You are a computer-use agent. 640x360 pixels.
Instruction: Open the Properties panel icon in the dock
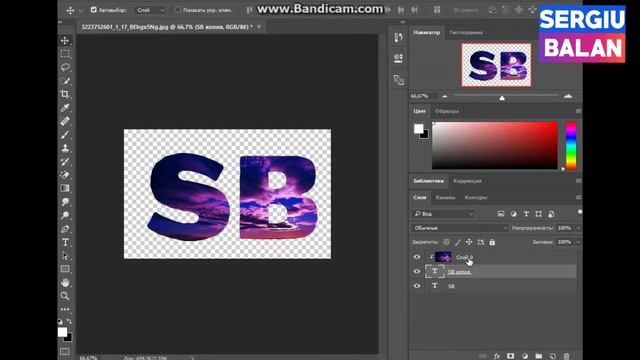398,58
